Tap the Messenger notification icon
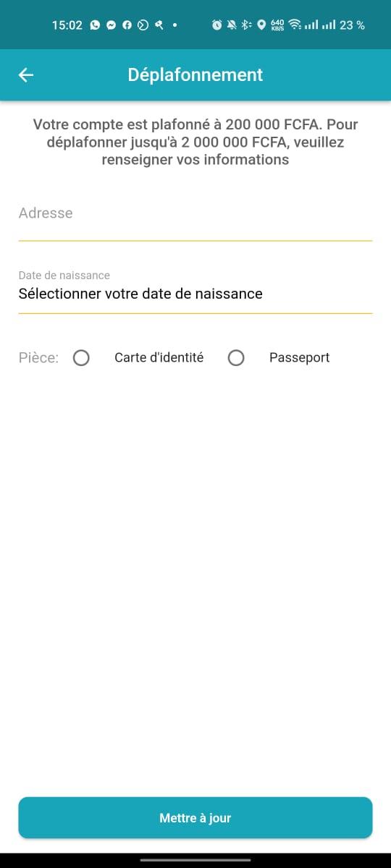391x868 pixels. (112, 25)
